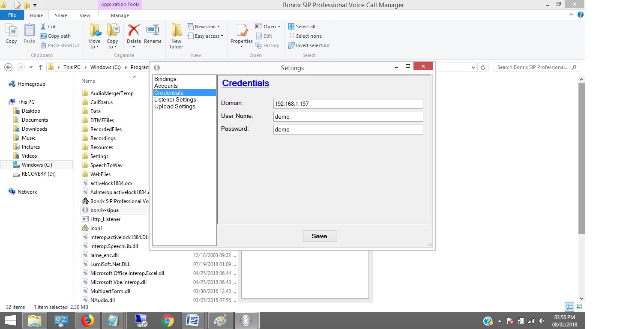Open the Manage tab under Application Tools
The image size is (644, 329).
(120, 15)
